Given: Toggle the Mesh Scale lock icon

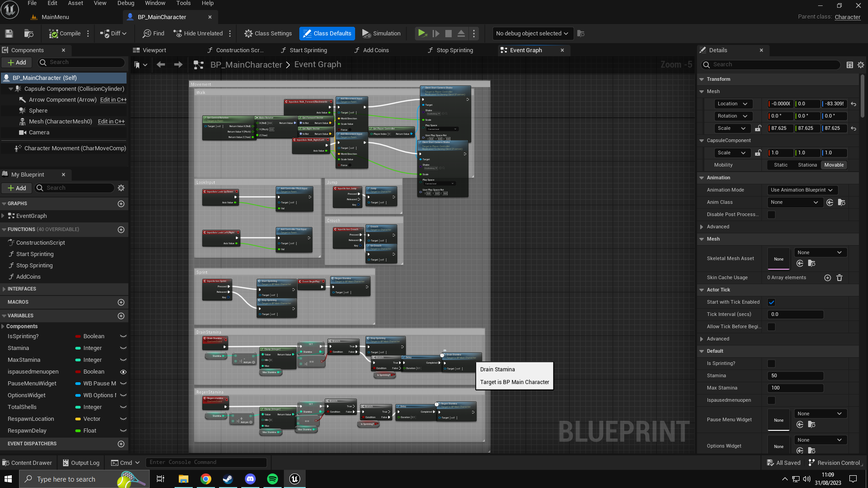Looking at the screenshot, I should click(758, 128).
